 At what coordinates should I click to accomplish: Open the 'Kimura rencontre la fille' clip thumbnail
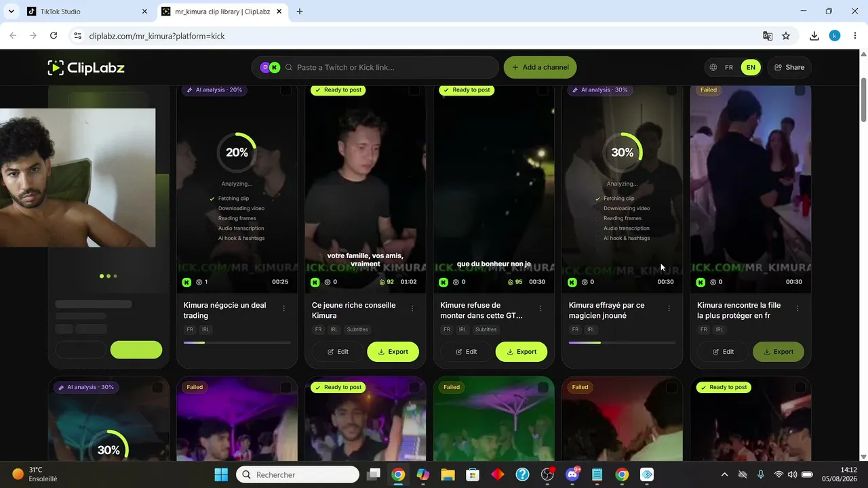[751, 189]
